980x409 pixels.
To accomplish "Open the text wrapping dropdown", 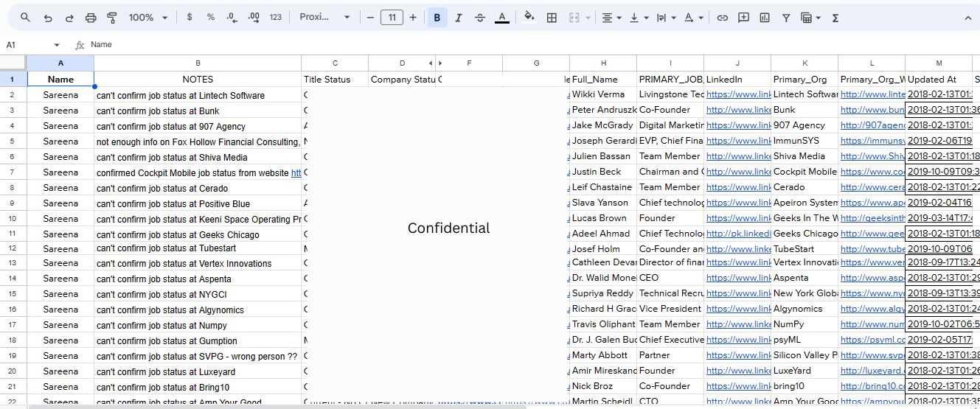I will click(x=666, y=18).
